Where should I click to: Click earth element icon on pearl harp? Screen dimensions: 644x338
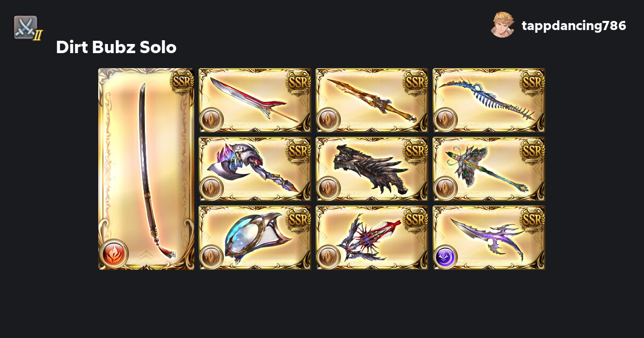(x=211, y=256)
